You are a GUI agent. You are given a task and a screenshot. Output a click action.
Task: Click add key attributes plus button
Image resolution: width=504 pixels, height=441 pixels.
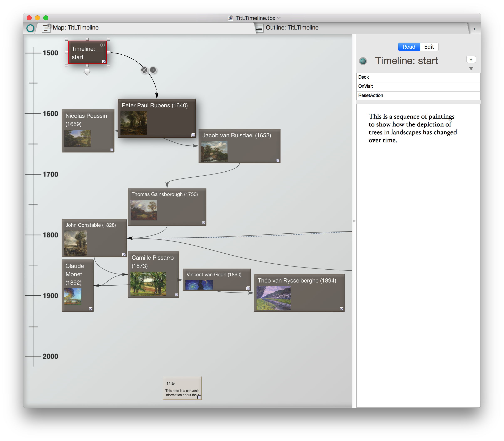pyautogui.click(x=471, y=60)
